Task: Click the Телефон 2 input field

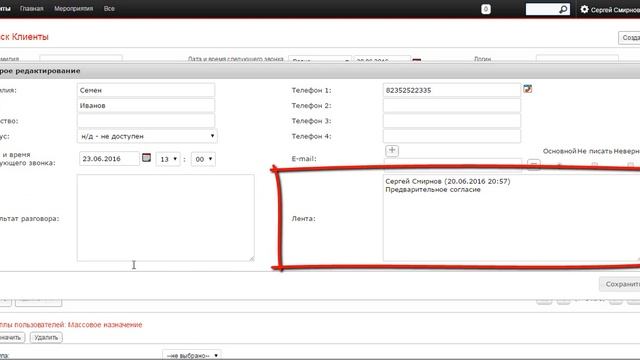Action: click(452, 105)
